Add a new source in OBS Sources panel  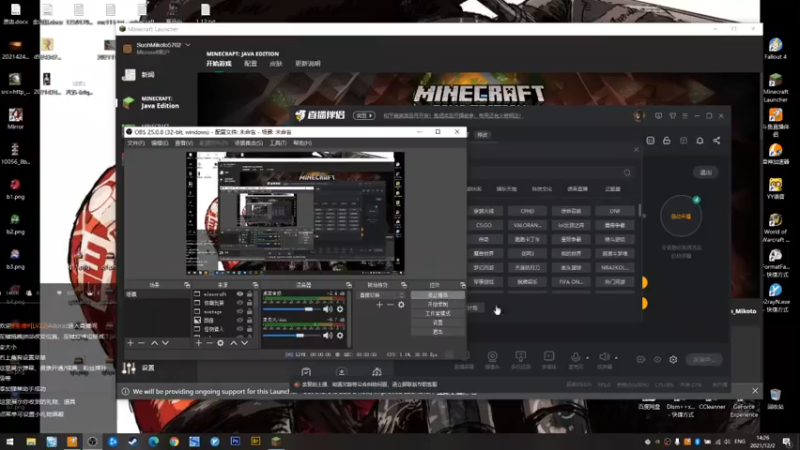coord(198,343)
